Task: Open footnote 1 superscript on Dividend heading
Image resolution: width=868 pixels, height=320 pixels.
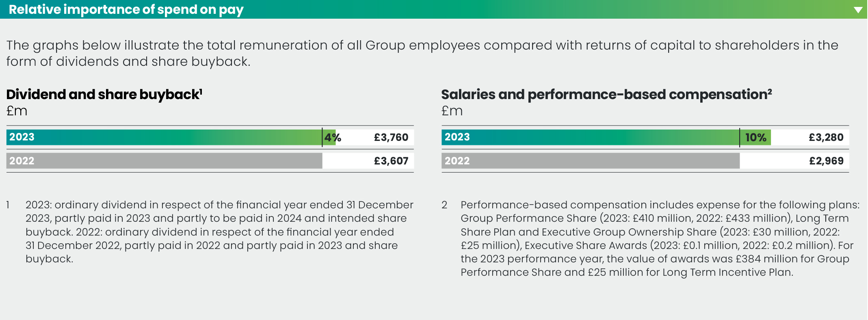Action: coord(201,91)
